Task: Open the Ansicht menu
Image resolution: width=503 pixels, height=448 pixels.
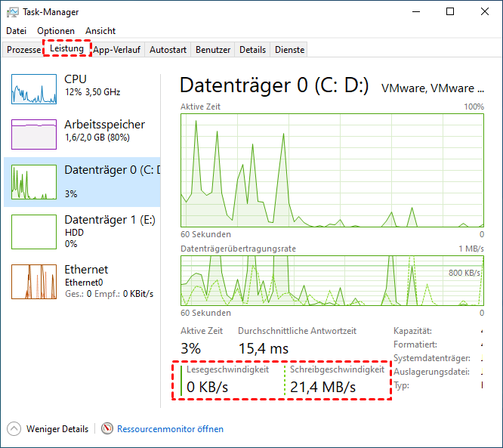Action: coord(100,31)
